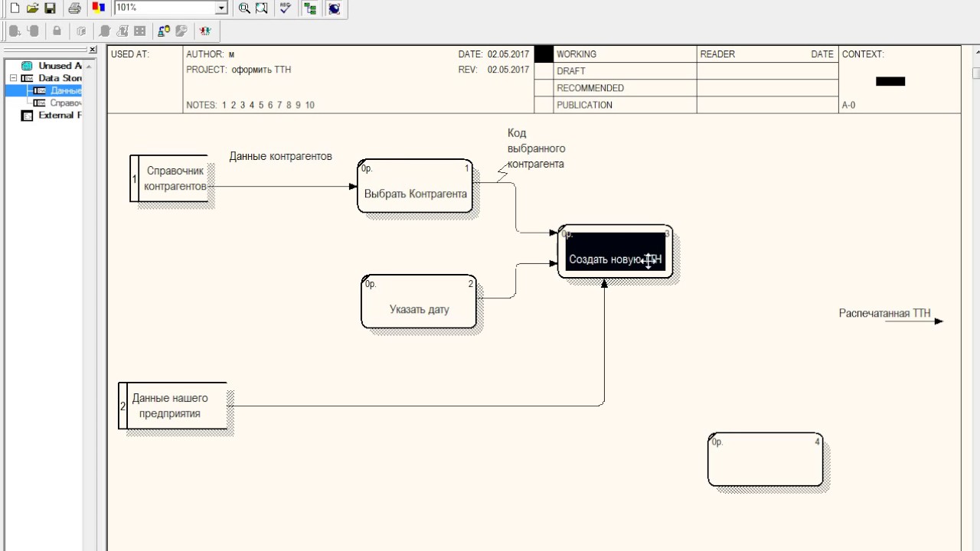
Task: Select External References tree item
Action: point(60,116)
